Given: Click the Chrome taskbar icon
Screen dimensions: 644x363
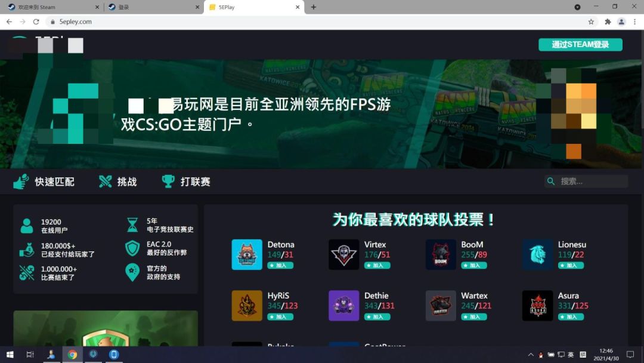Looking at the screenshot, I should [72, 355].
